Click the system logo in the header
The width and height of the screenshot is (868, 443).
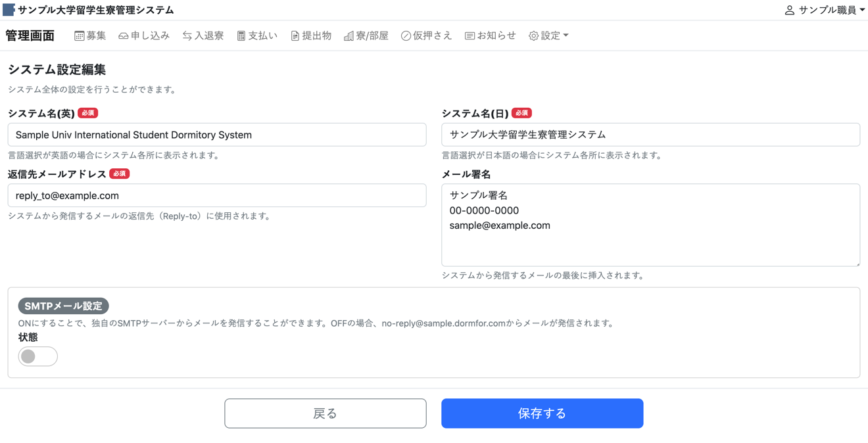[x=9, y=10]
